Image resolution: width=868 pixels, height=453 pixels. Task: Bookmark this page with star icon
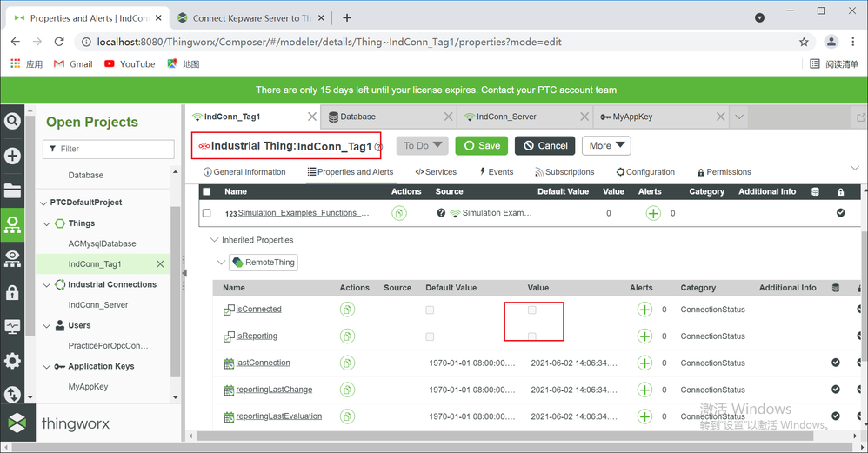[804, 42]
